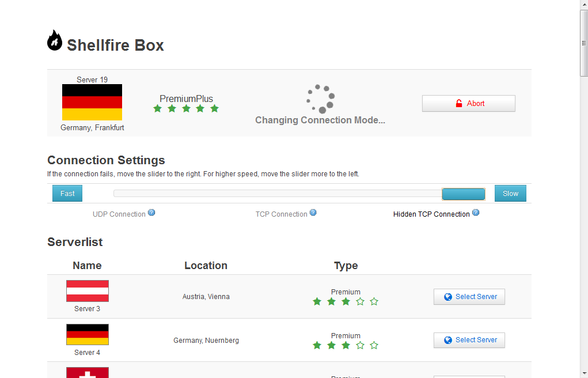Choose the UDP Connection label

tap(119, 214)
